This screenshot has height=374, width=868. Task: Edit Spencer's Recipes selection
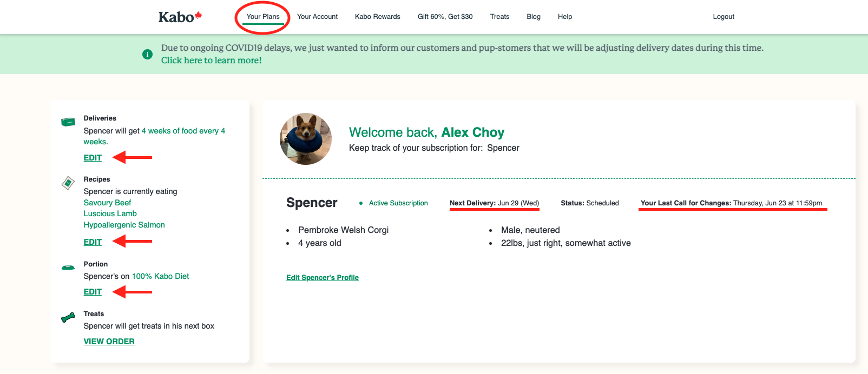pos(93,242)
